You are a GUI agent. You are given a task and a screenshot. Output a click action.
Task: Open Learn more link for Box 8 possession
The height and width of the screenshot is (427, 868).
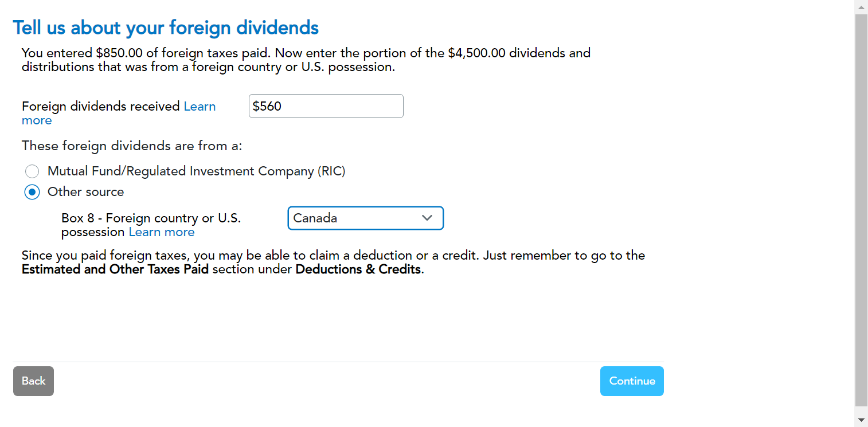click(x=162, y=232)
